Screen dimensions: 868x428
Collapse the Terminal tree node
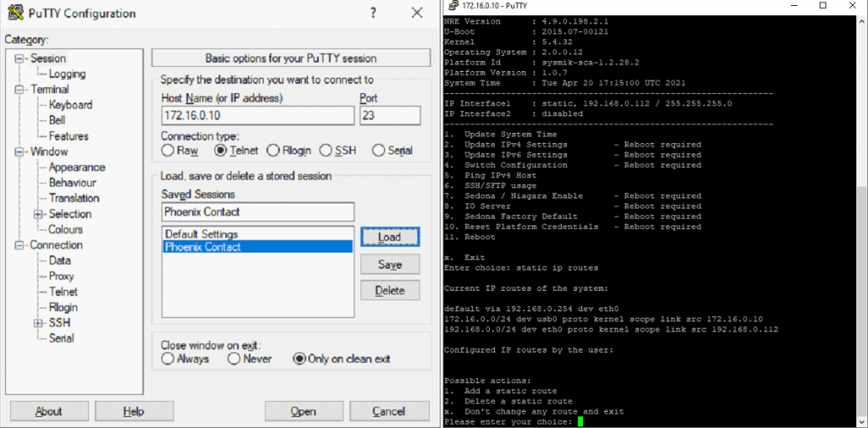pos(20,90)
